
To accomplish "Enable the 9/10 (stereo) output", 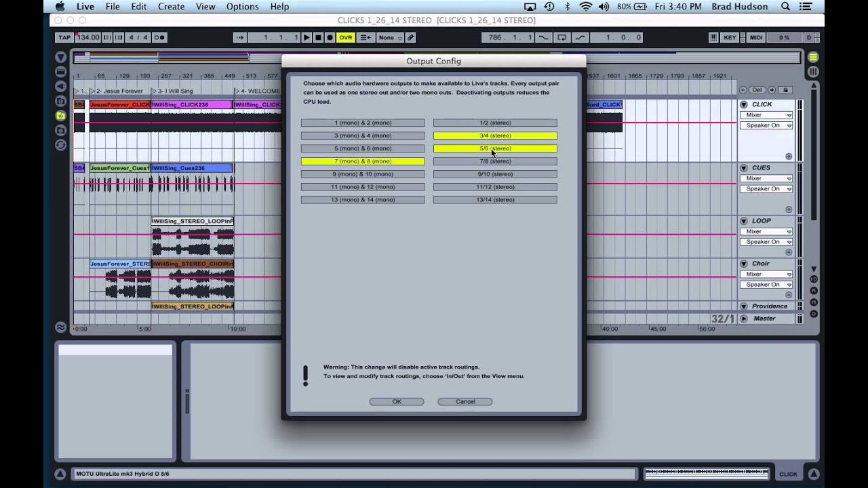I will tap(495, 174).
